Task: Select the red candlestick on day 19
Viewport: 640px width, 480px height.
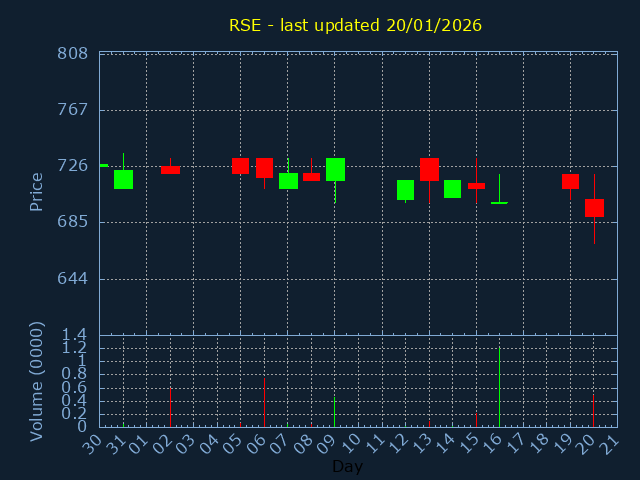Action: 570,181
